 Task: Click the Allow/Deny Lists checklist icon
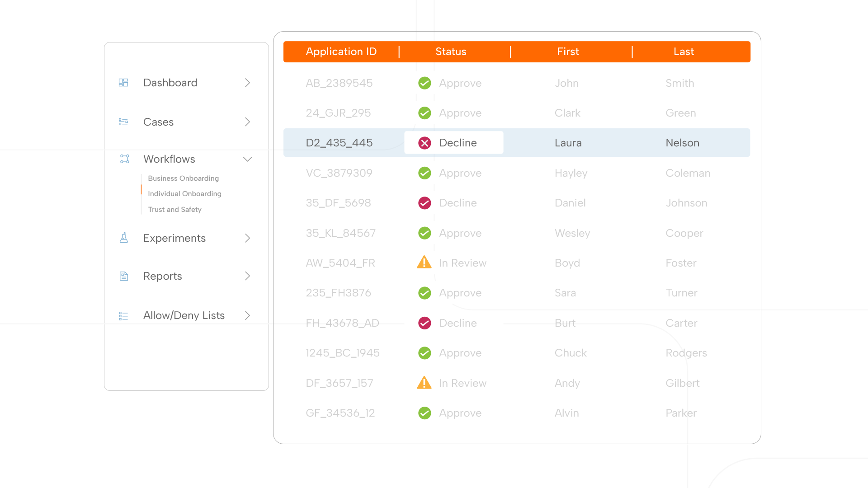tap(123, 316)
